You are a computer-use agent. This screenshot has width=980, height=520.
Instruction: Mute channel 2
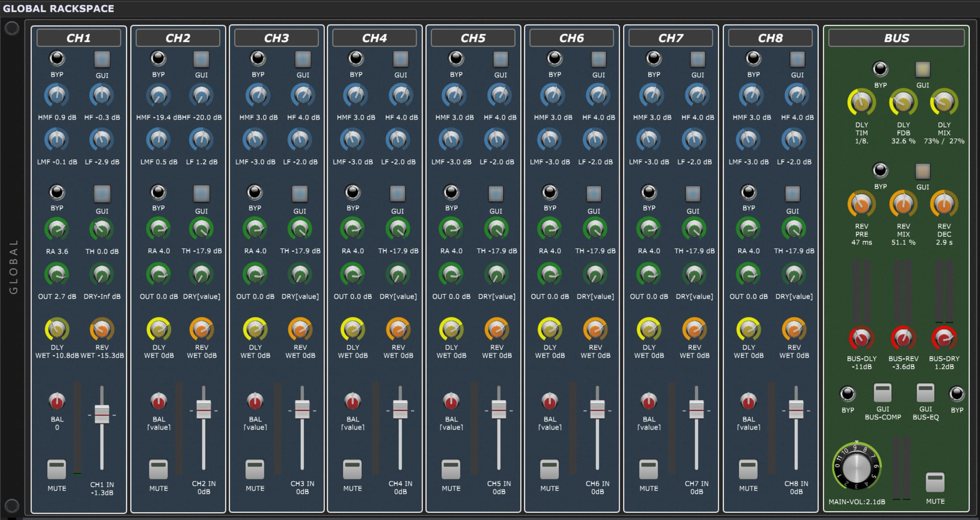158,469
